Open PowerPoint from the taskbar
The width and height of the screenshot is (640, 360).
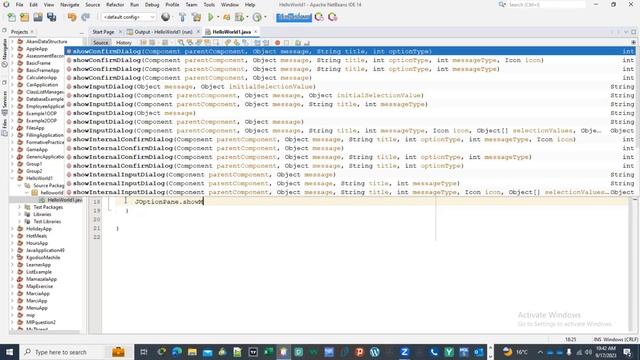pyautogui.click(x=359, y=352)
